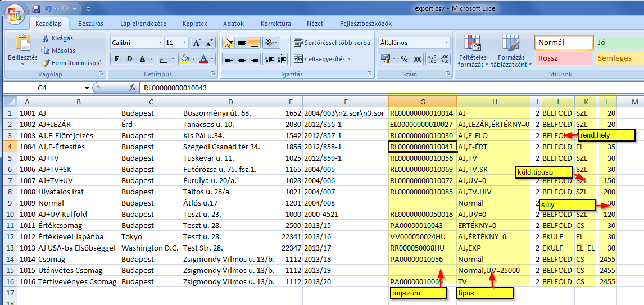The width and height of the screenshot is (644, 305).
Task: Select column G header
Action: [x=422, y=102]
